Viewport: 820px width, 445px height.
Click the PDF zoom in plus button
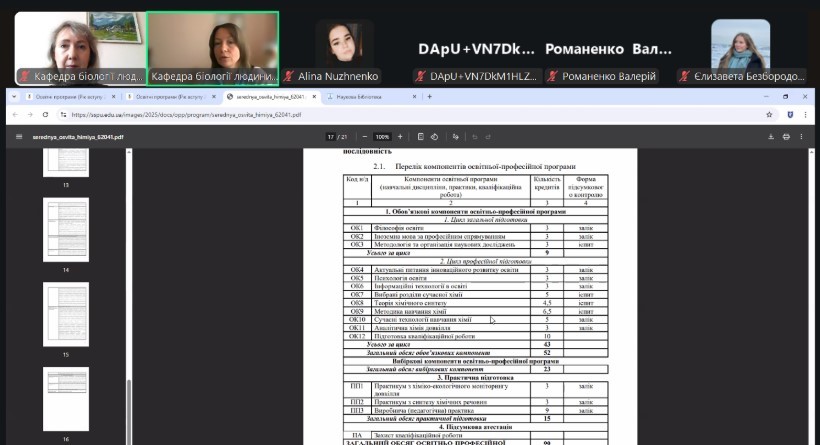[401, 137]
